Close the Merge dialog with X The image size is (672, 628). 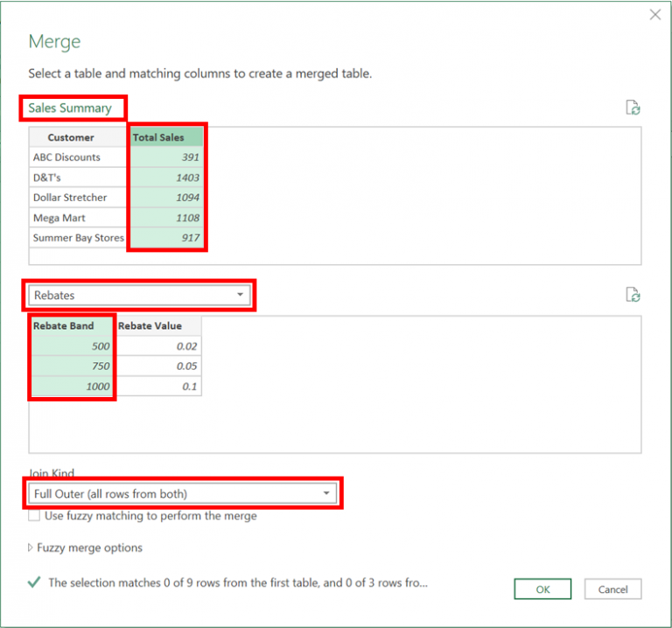[654, 15]
